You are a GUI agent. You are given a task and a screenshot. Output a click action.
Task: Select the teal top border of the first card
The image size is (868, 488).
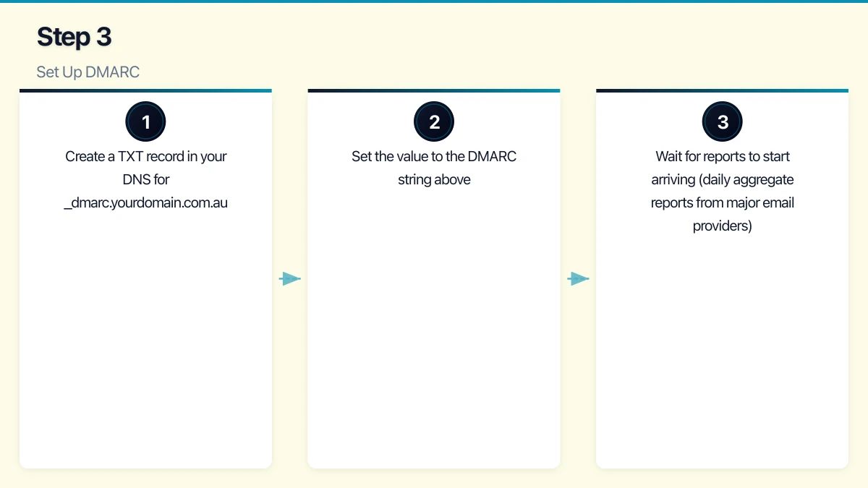tap(145, 90)
